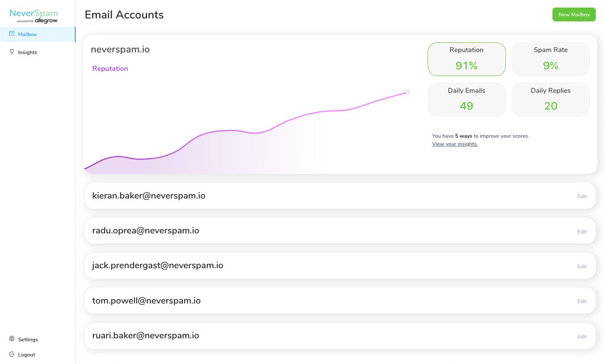Select the Mailbox menu item

(x=27, y=34)
